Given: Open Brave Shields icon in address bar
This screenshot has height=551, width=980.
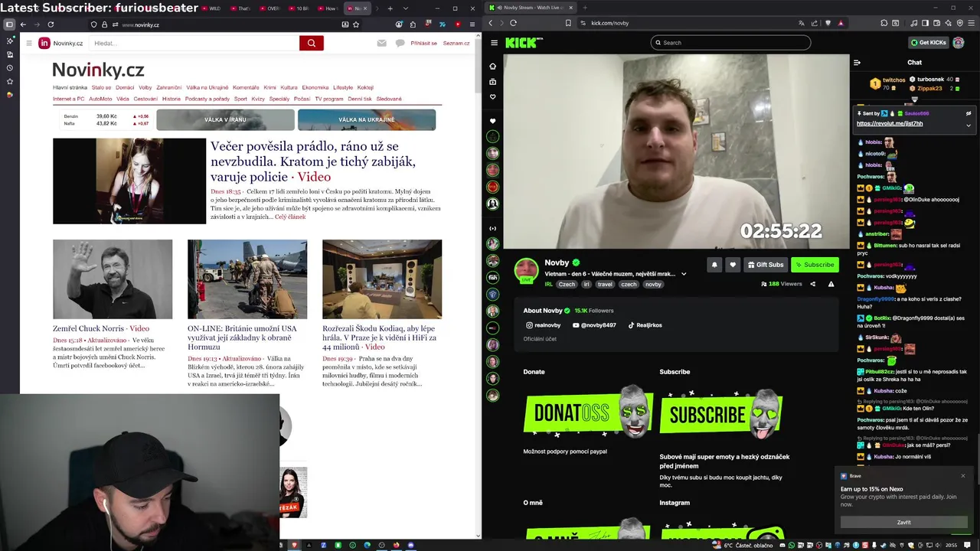Looking at the screenshot, I should point(828,23).
